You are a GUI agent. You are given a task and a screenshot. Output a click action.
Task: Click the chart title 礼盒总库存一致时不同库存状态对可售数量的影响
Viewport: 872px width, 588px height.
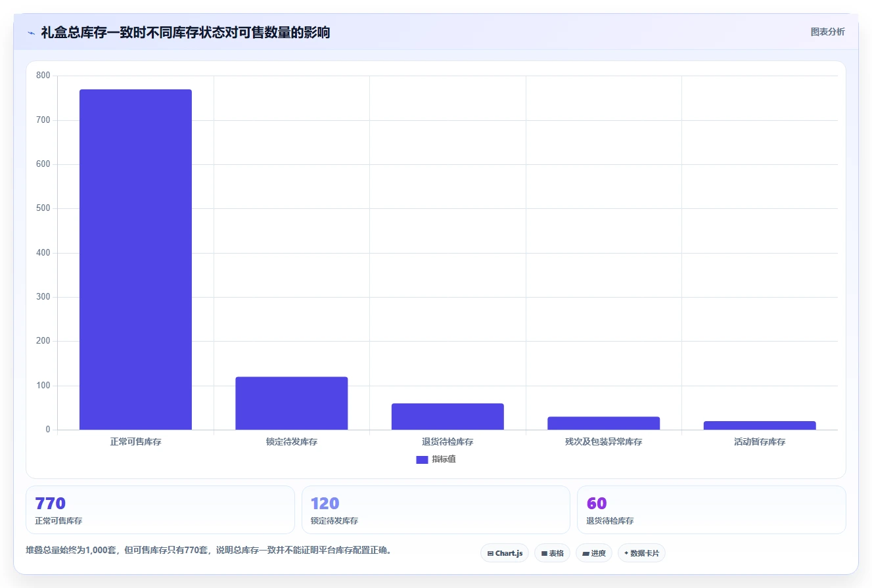point(185,33)
